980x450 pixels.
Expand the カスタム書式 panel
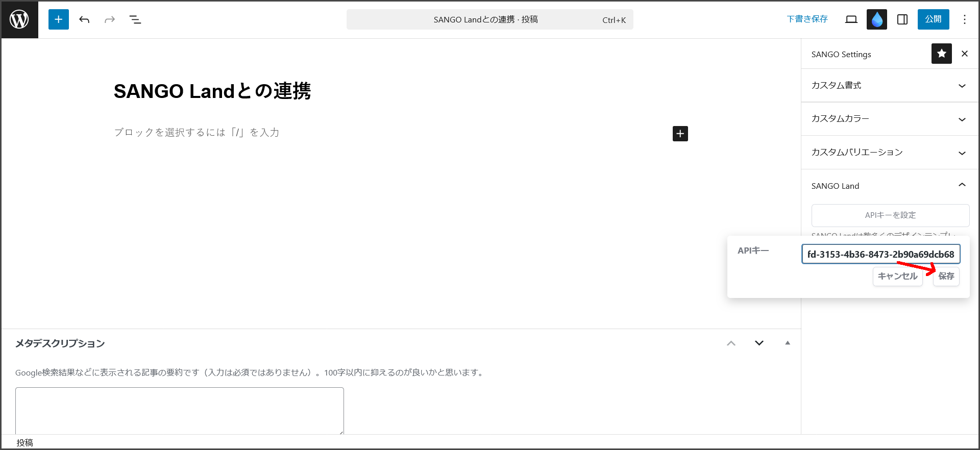pyautogui.click(x=890, y=85)
